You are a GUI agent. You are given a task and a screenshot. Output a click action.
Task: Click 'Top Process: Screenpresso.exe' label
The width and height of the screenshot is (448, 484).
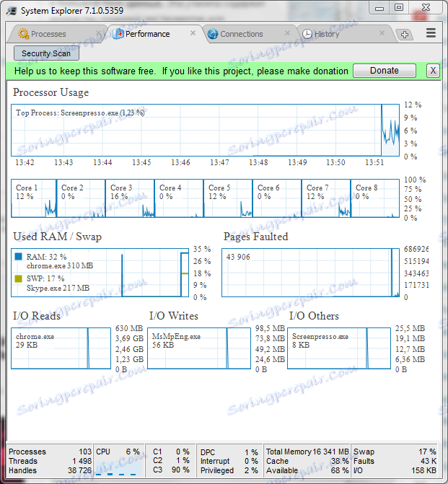(x=80, y=113)
